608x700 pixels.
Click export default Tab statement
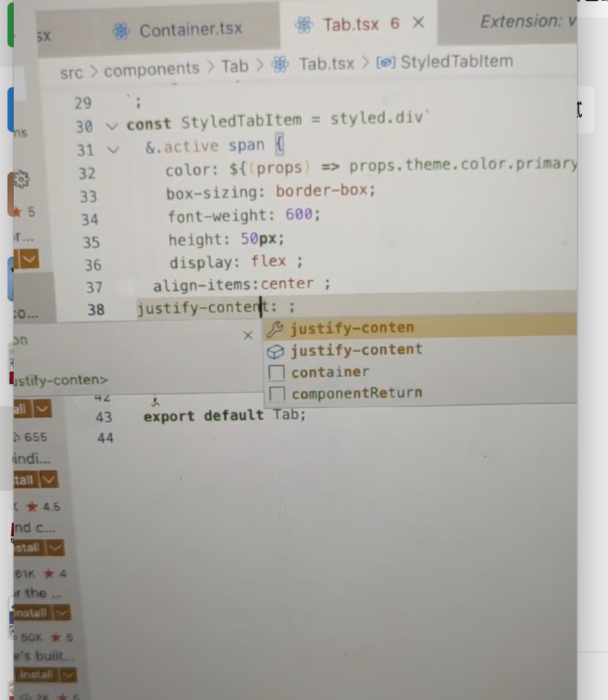click(x=224, y=415)
